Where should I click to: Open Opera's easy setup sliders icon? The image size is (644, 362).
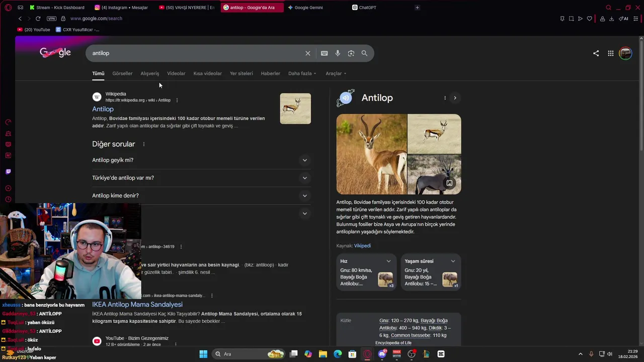point(636,19)
